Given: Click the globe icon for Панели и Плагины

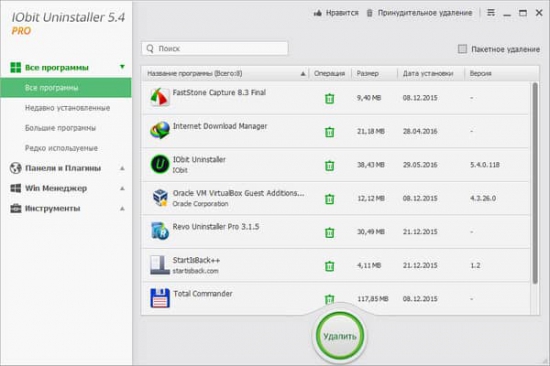Looking at the screenshot, I should pyautogui.click(x=15, y=168).
